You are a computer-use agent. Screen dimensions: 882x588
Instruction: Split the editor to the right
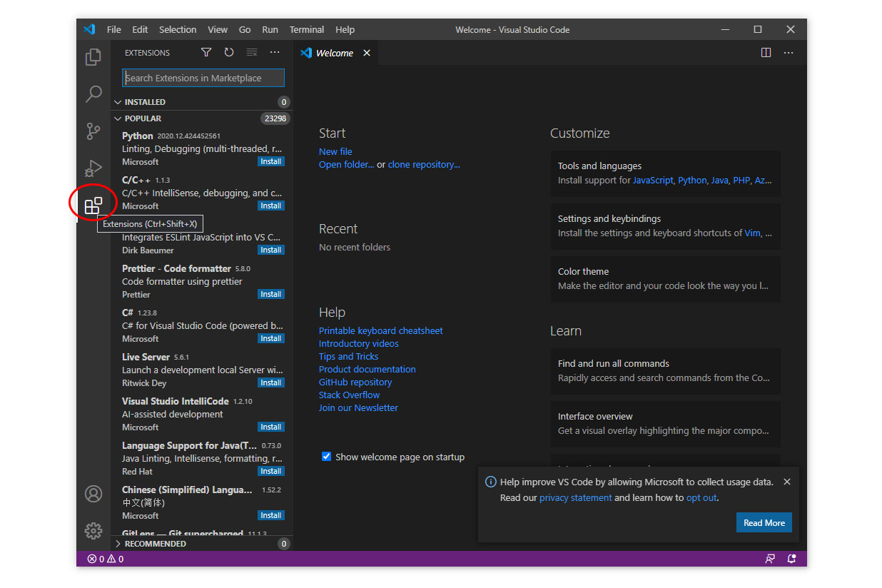pyautogui.click(x=766, y=53)
